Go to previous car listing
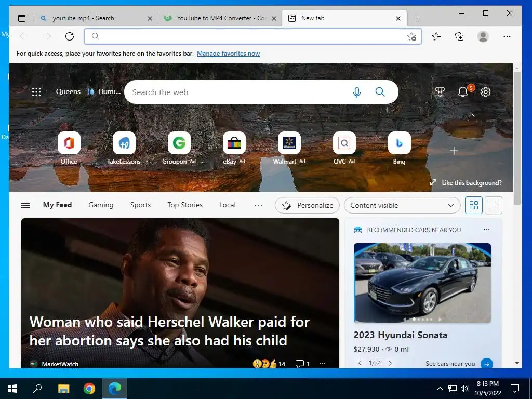Image resolution: width=532 pixels, height=399 pixels. click(360, 363)
